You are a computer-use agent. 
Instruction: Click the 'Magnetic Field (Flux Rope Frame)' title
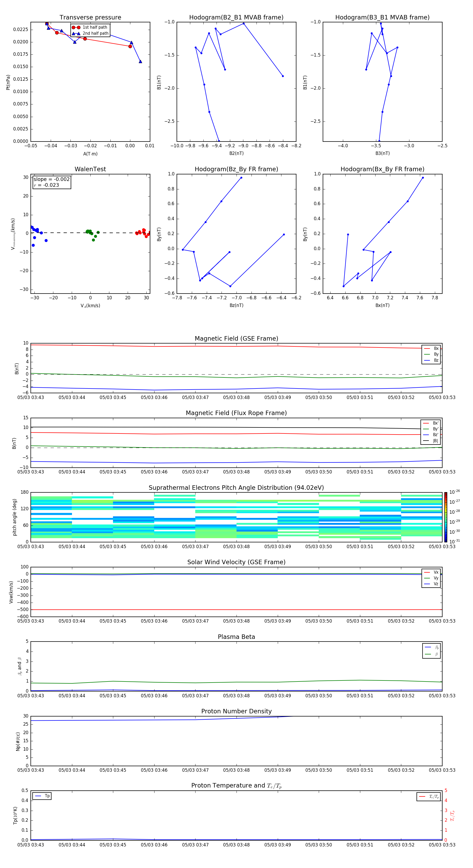coord(236,413)
